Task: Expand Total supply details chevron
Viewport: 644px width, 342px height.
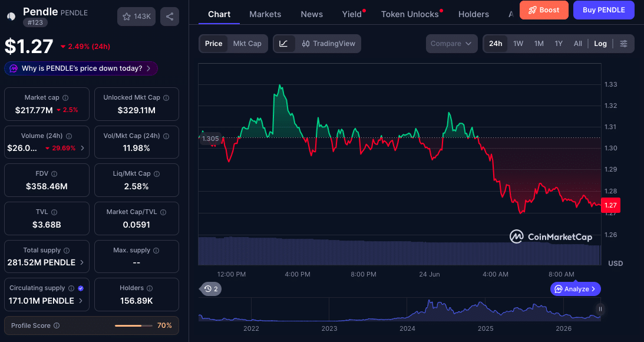Action: pyautogui.click(x=82, y=262)
